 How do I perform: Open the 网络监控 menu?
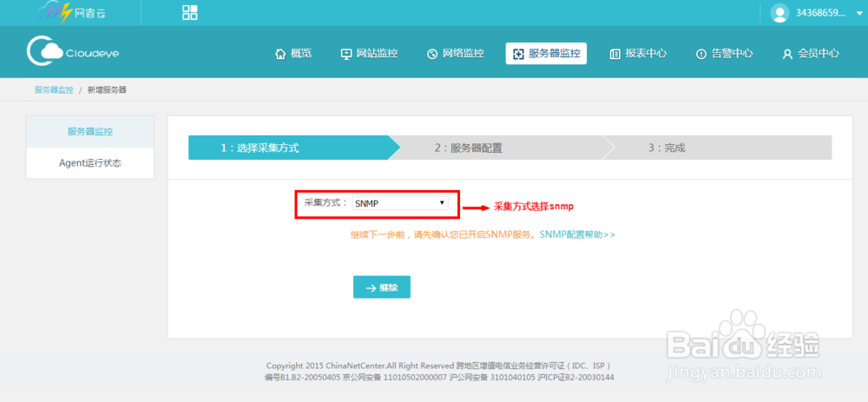pyautogui.click(x=456, y=54)
